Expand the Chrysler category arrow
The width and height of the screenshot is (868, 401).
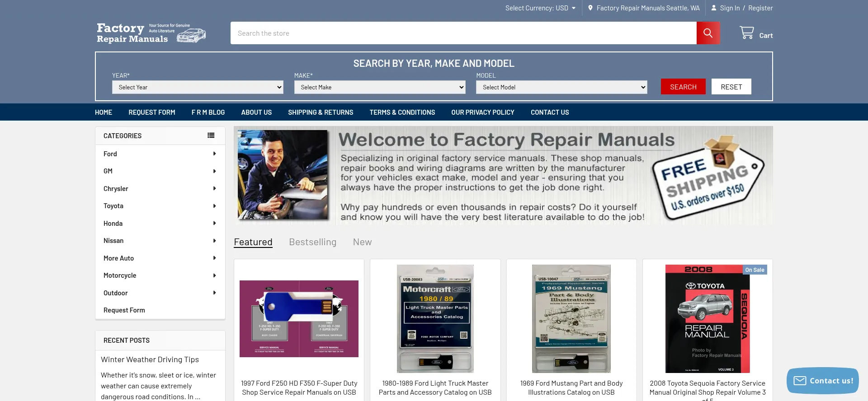pyautogui.click(x=214, y=189)
